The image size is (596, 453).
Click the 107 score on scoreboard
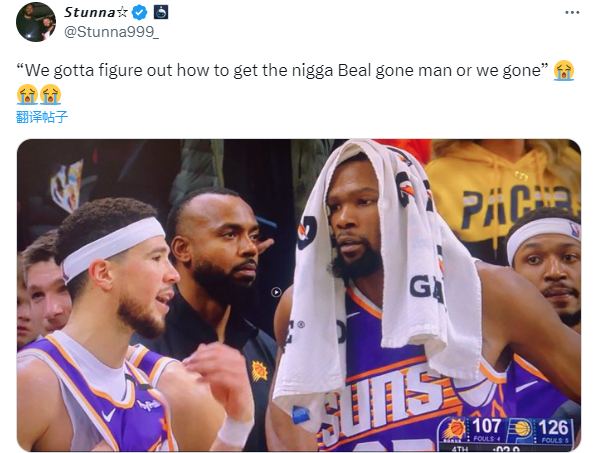[x=487, y=426]
